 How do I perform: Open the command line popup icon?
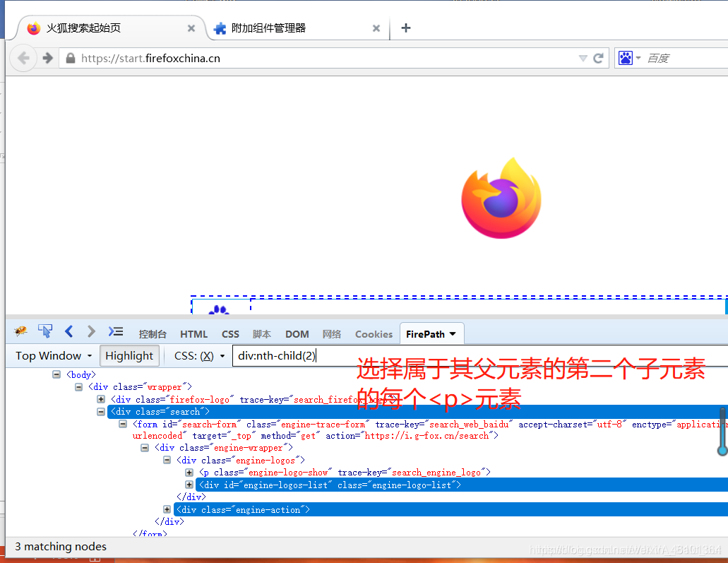pyautogui.click(x=116, y=331)
